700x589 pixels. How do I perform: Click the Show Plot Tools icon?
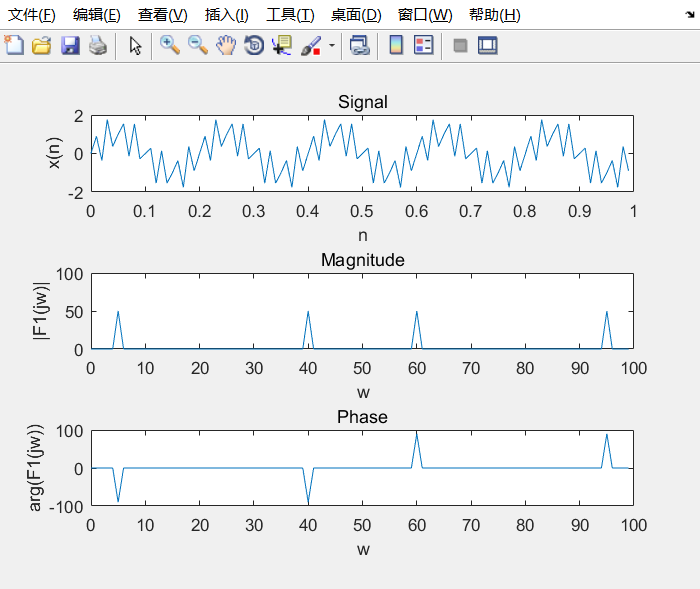click(x=488, y=45)
